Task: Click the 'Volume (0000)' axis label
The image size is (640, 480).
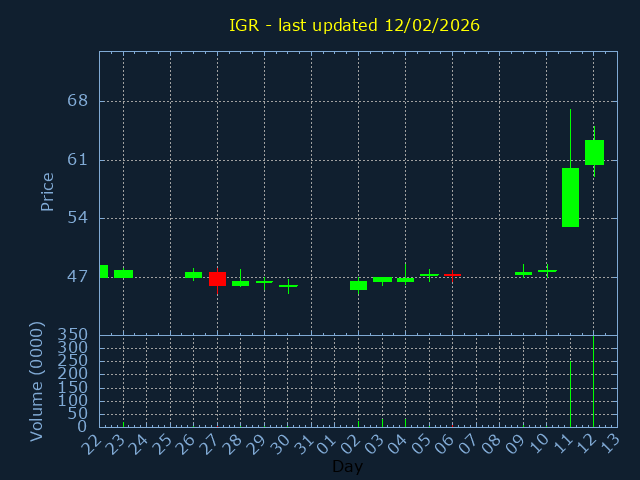Action: point(37,381)
